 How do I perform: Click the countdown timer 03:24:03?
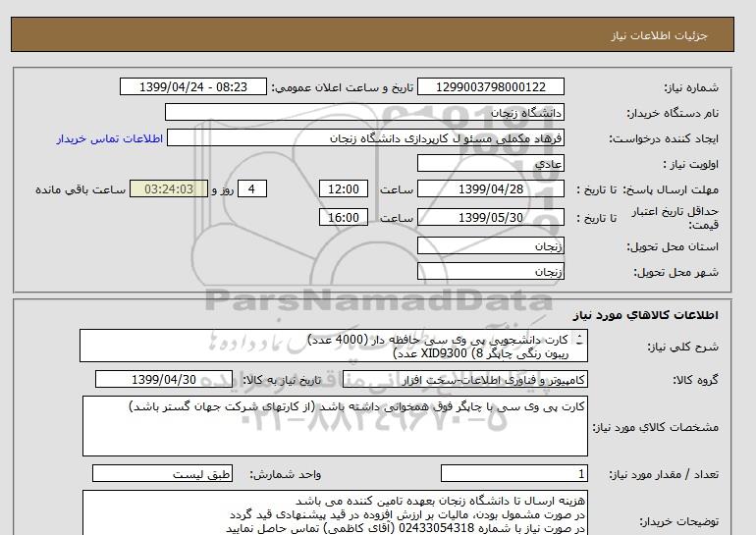[169, 188]
